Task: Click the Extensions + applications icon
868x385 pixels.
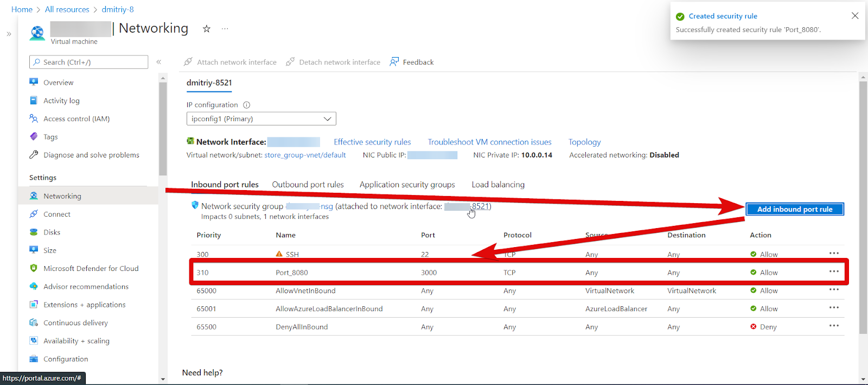Action: (34, 305)
